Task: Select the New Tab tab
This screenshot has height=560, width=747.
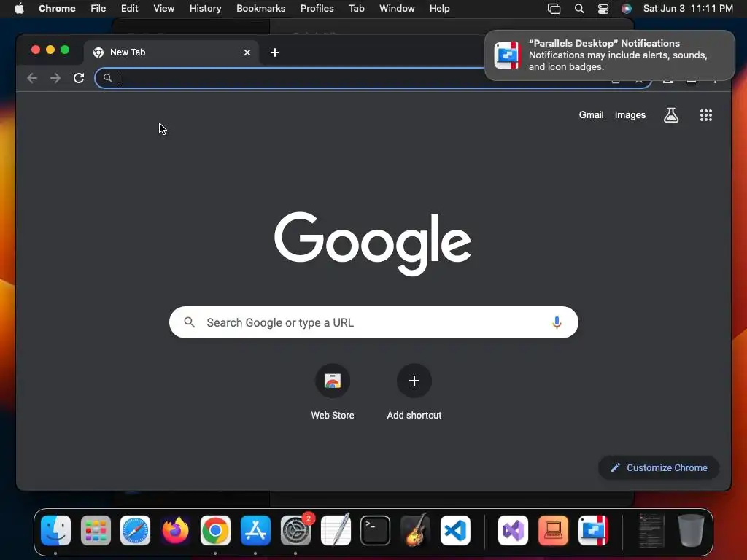Action: [x=171, y=52]
